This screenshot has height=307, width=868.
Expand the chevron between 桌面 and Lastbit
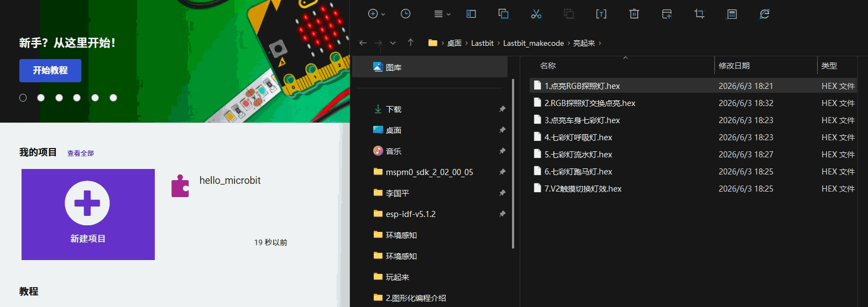click(x=466, y=43)
